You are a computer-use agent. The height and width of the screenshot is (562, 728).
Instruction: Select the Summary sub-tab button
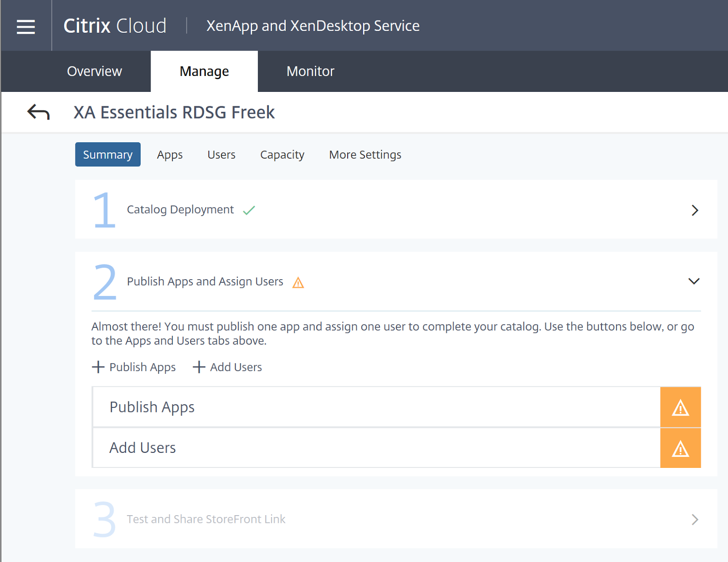108,155
